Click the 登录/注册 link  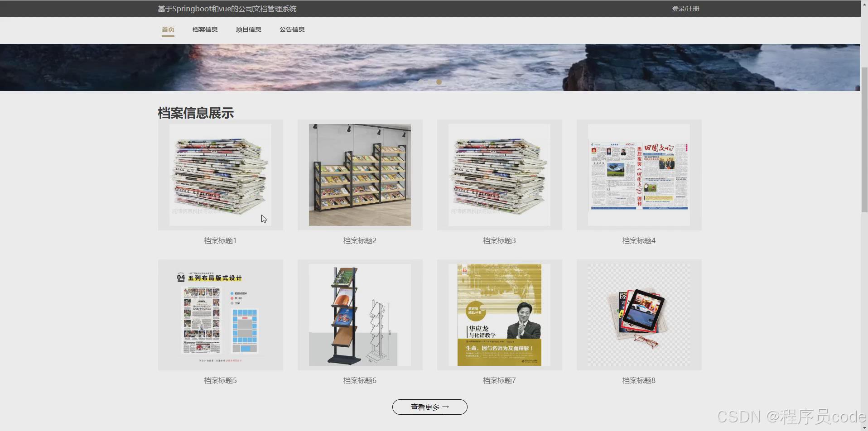685,9
